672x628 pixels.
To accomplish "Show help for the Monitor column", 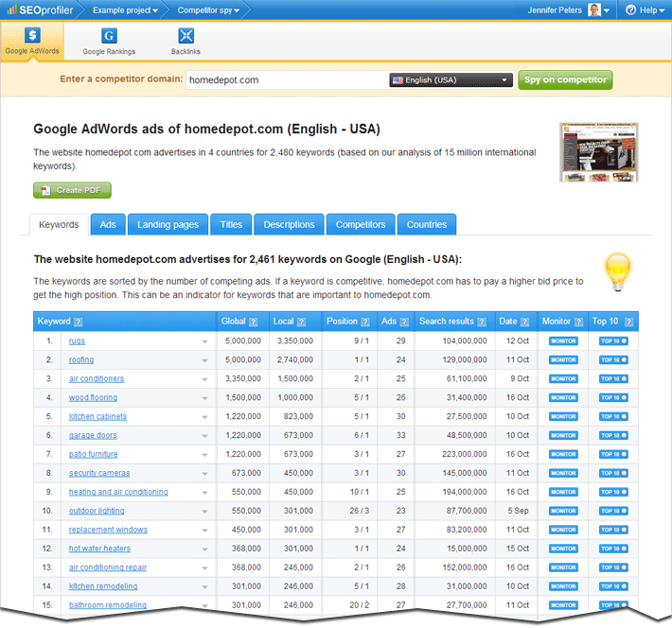I will pyautogui.click(x=578, y=322).
